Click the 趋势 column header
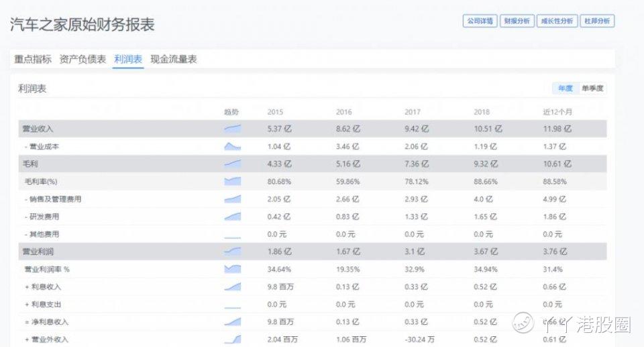The image size is (644, 347). (231, 112)
